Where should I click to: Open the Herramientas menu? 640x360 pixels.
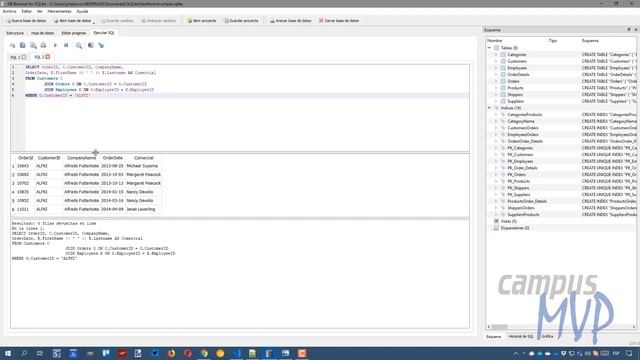click(x=59, y=11)
